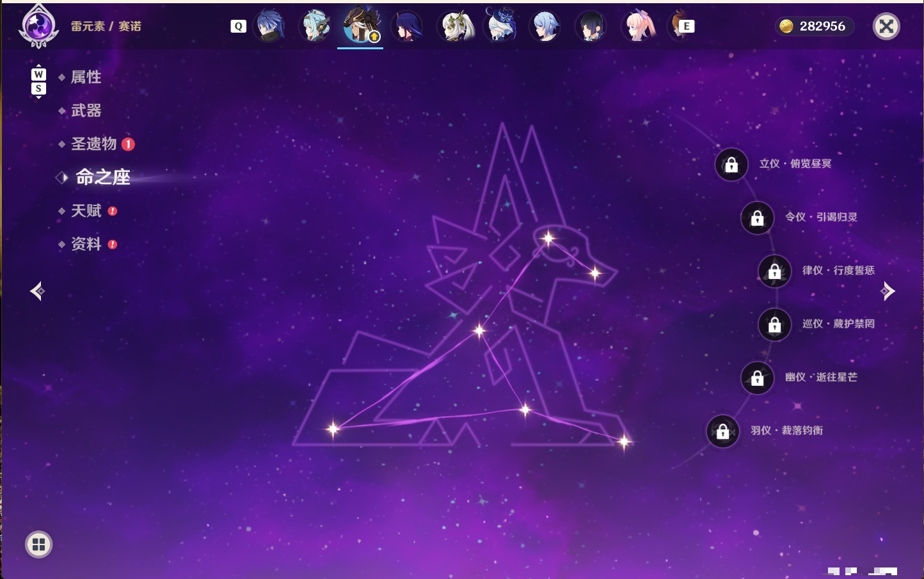
Task: Click the E next-character key icon
Action: pyautogui.click(x=687, y=26)
